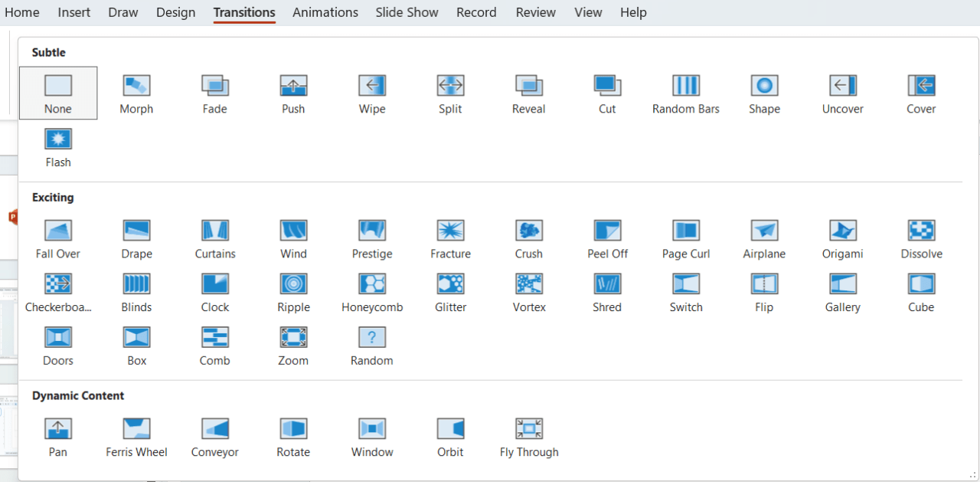Switch to the Design tab
Screen dimensions: 980x482
tap(175, 12)
